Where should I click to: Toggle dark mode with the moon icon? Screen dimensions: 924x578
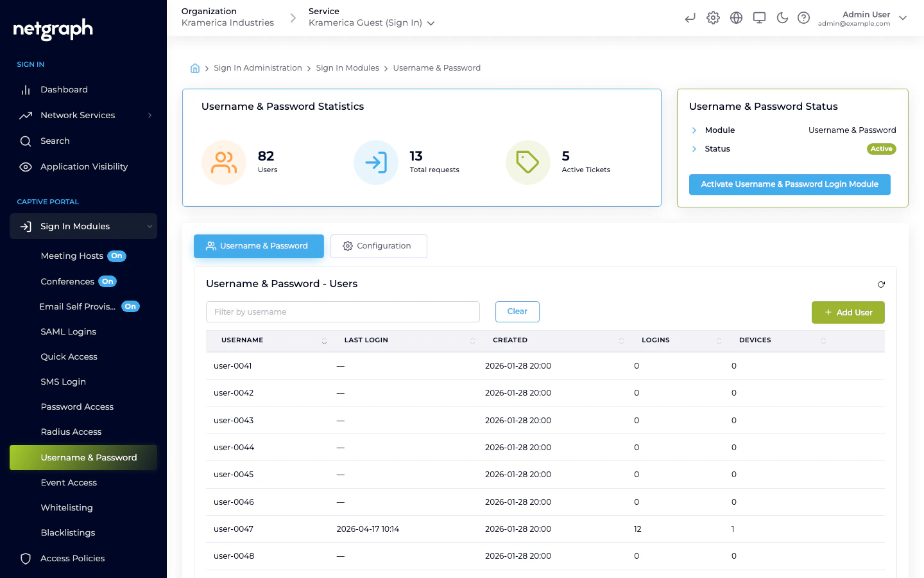click(782, 18)
